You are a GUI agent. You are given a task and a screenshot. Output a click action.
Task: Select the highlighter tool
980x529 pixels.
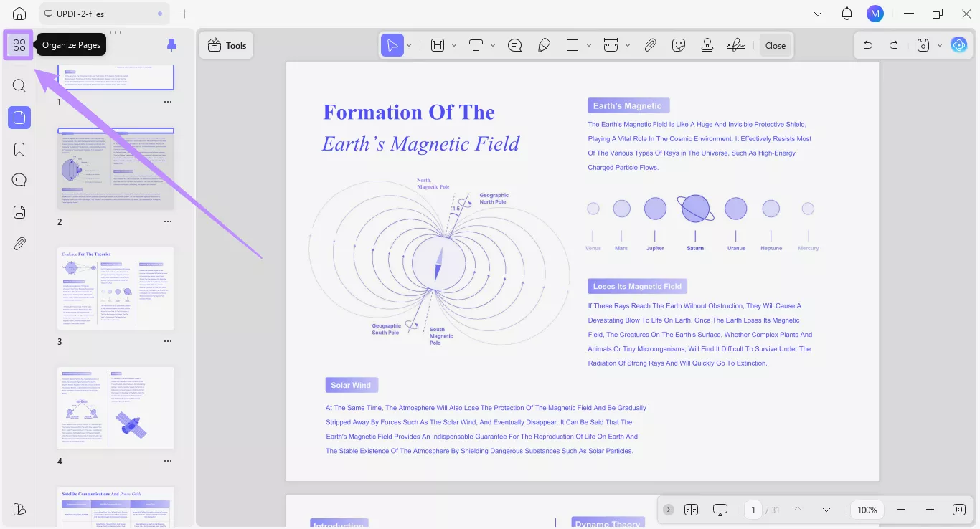[545, 44]
